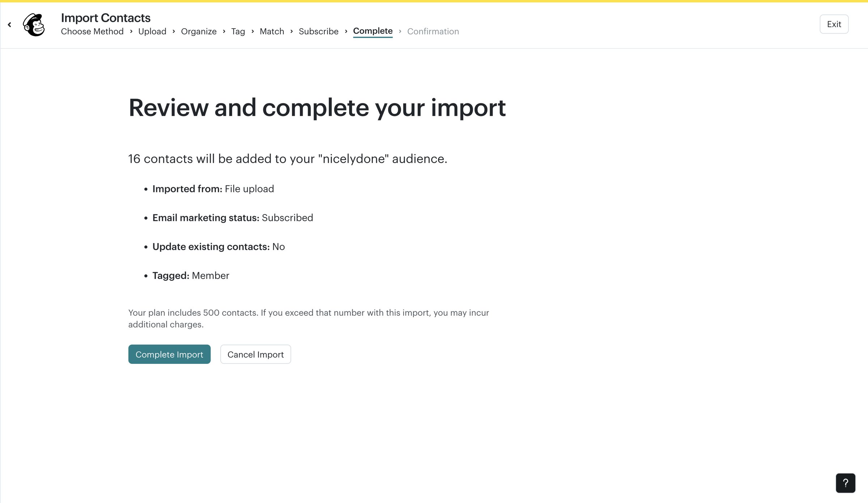The height and width of the screenshot is (503, 868).
Task: Click the Complete Import button
Action: 169,354
